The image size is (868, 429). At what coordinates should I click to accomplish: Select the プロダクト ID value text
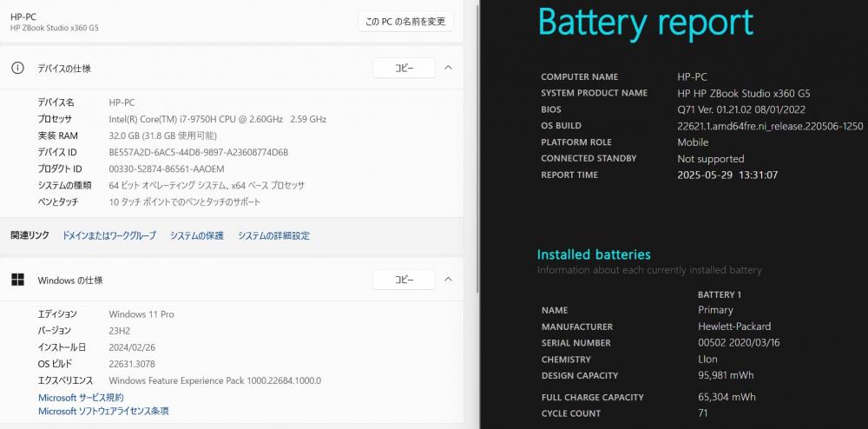click(167, 168)
